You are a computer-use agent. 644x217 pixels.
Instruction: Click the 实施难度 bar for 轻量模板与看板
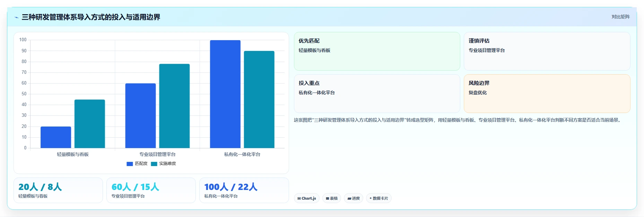pos(90,124)
